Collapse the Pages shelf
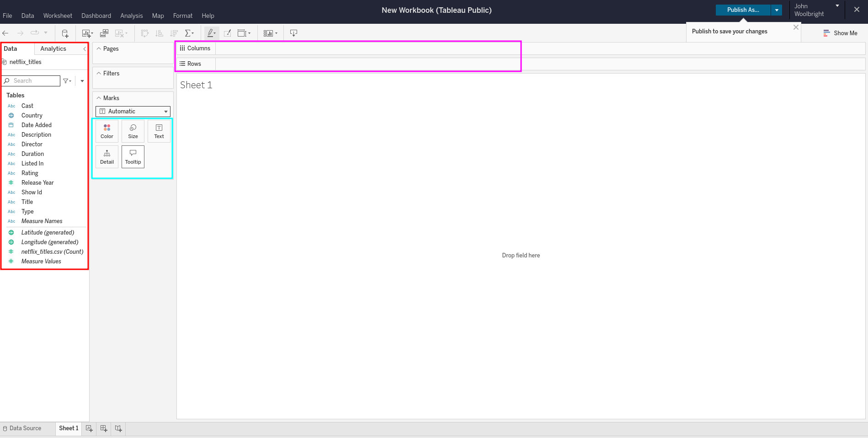Viewport: 868px width, 438px height. pos(99,48)
